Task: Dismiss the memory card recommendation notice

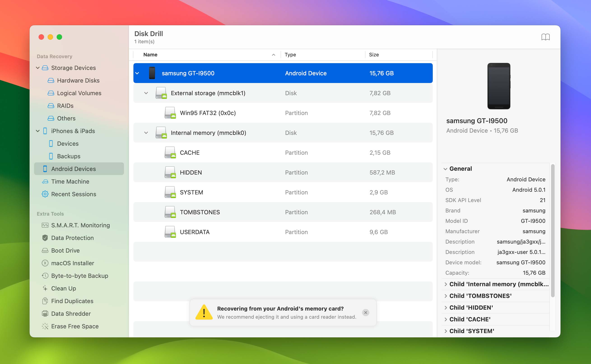Action: (x=365, y=313)
